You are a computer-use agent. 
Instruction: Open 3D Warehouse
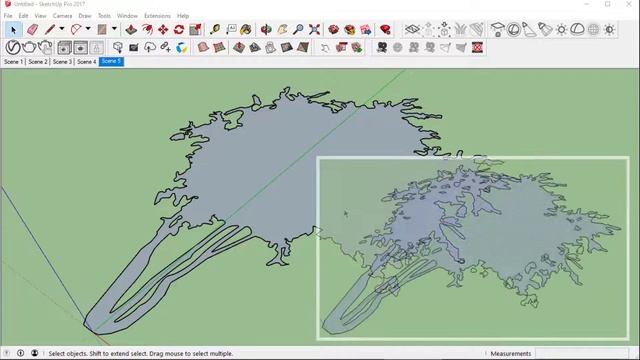click(x=334, y=29)
